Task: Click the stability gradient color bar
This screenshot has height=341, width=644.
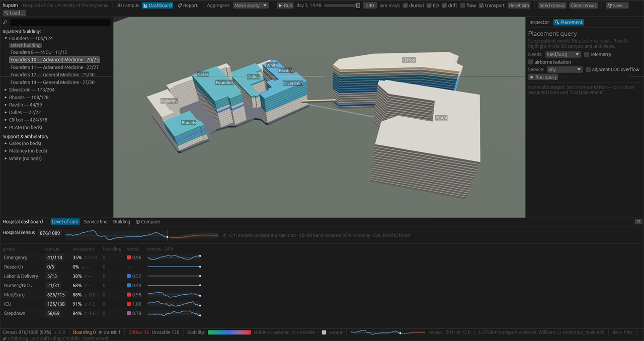Action: (229, 332)
